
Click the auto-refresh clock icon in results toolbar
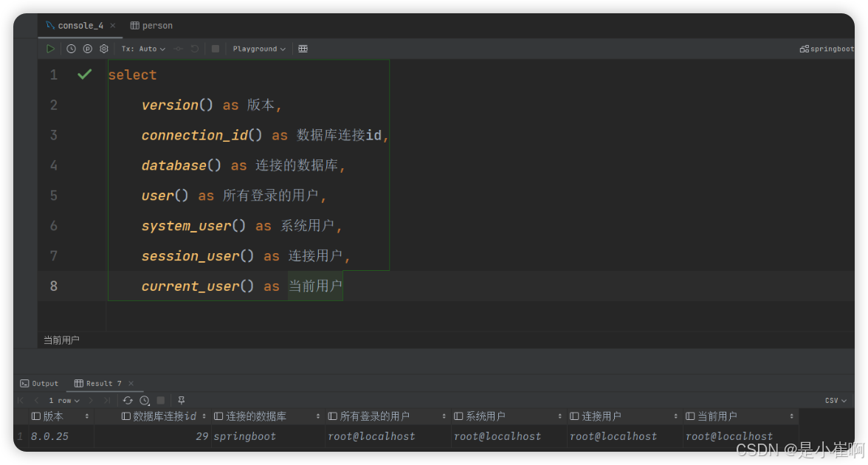point(145,400)
